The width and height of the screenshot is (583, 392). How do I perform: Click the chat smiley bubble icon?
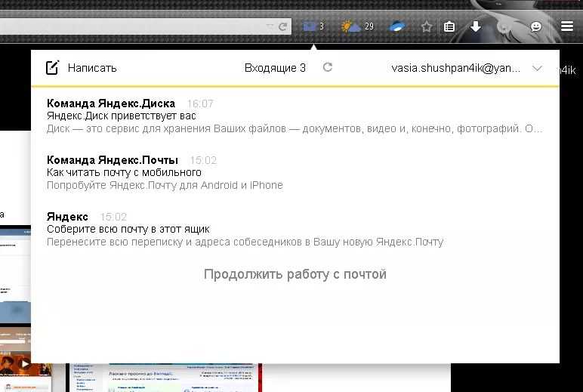pyautogui.click(x=535, y=26)
